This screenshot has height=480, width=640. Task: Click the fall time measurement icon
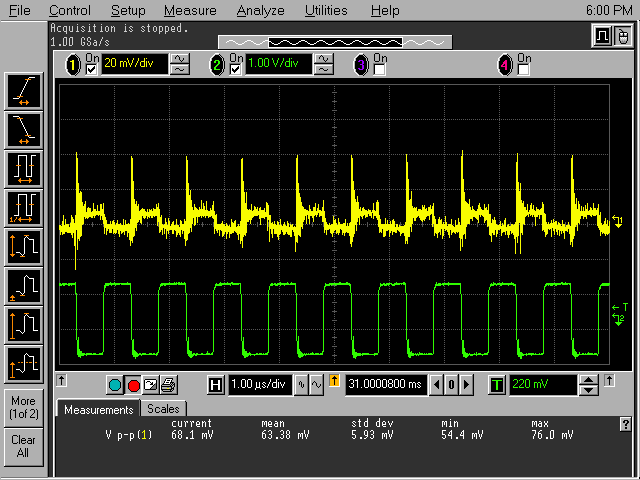(23, 129)
